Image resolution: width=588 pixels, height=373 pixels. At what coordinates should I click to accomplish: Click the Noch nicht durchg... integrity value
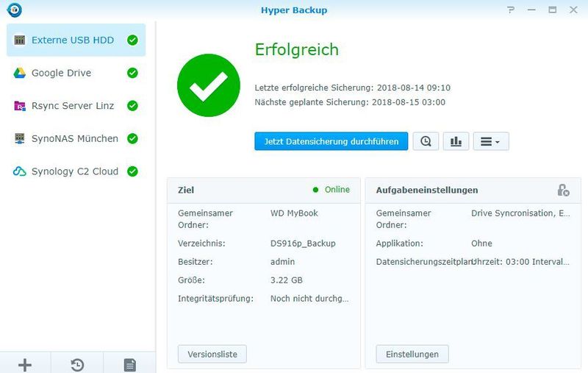tap(309, 299)
